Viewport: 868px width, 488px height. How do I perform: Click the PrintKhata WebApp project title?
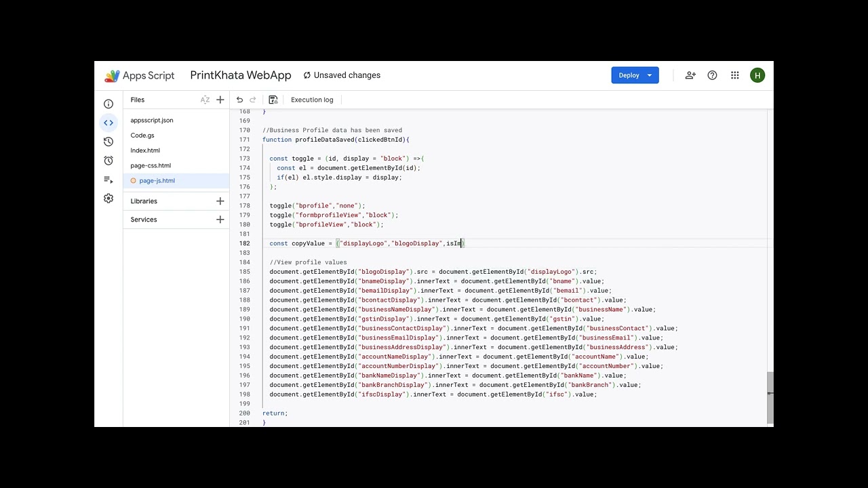(x=241, y=75)
